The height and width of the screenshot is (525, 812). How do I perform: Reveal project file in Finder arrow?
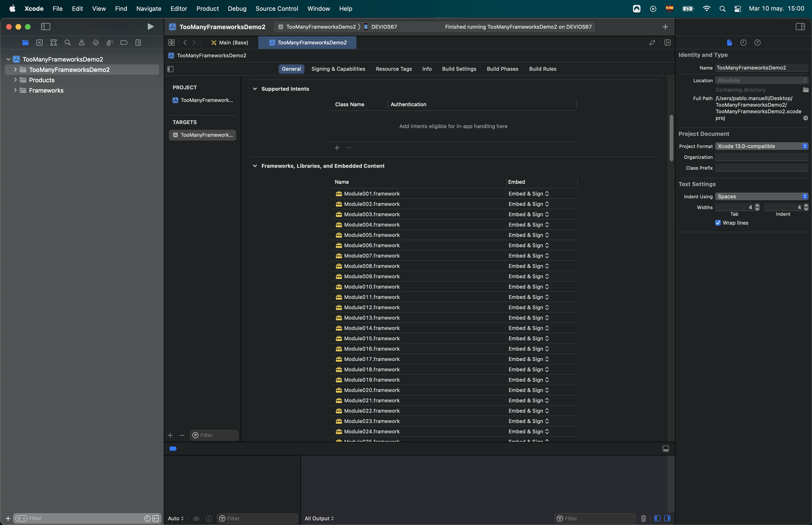tap(805, 118)
